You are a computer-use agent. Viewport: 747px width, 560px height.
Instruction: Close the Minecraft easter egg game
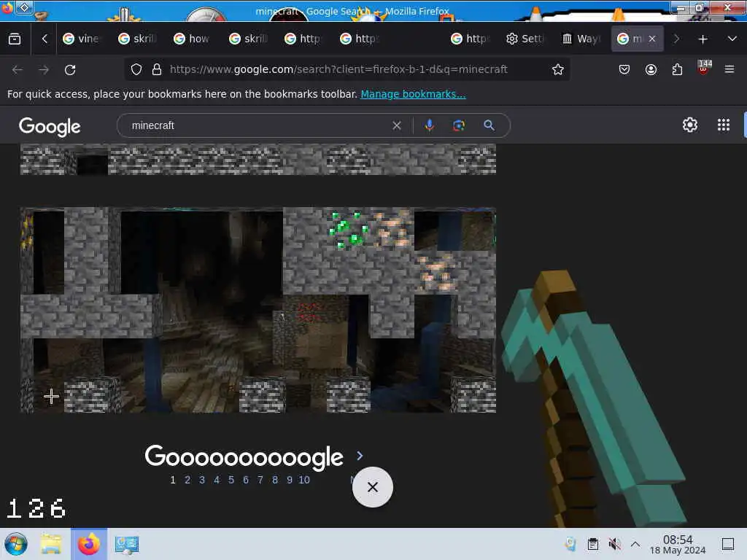point(373,486)
